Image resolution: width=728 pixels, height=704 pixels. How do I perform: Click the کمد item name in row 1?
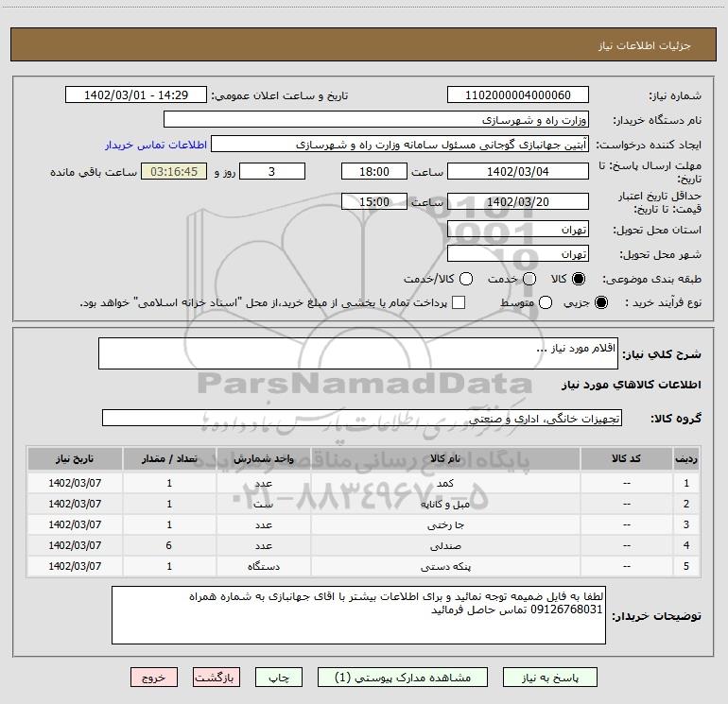coord(445,483)
